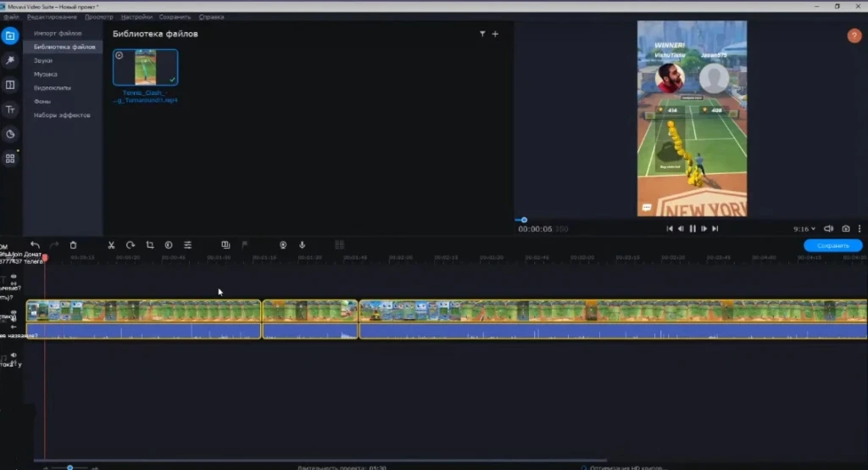Mute the preview player volume
868x470 pixels.
pyautogui.click(x=828, y=229)
